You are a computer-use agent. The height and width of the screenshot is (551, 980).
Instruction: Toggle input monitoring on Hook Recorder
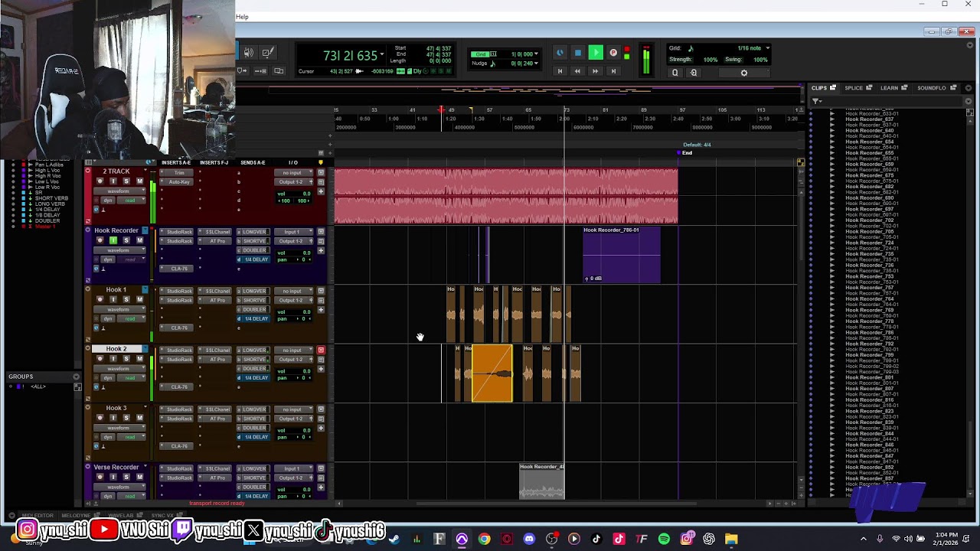click(113, 240)
